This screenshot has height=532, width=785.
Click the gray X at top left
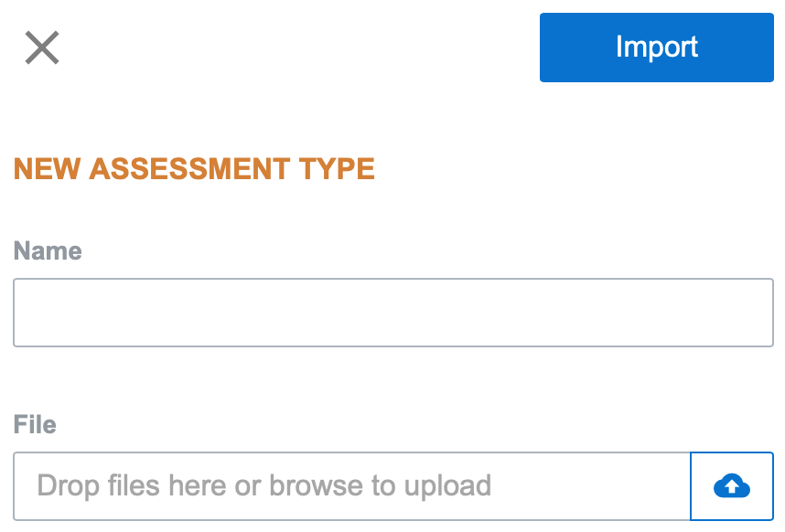tap(42, 48)
